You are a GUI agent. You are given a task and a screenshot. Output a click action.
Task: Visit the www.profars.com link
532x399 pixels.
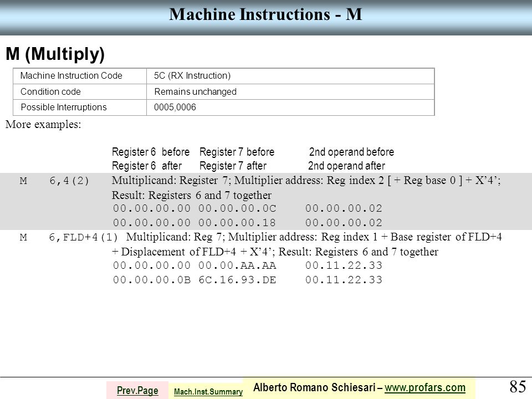425,387
